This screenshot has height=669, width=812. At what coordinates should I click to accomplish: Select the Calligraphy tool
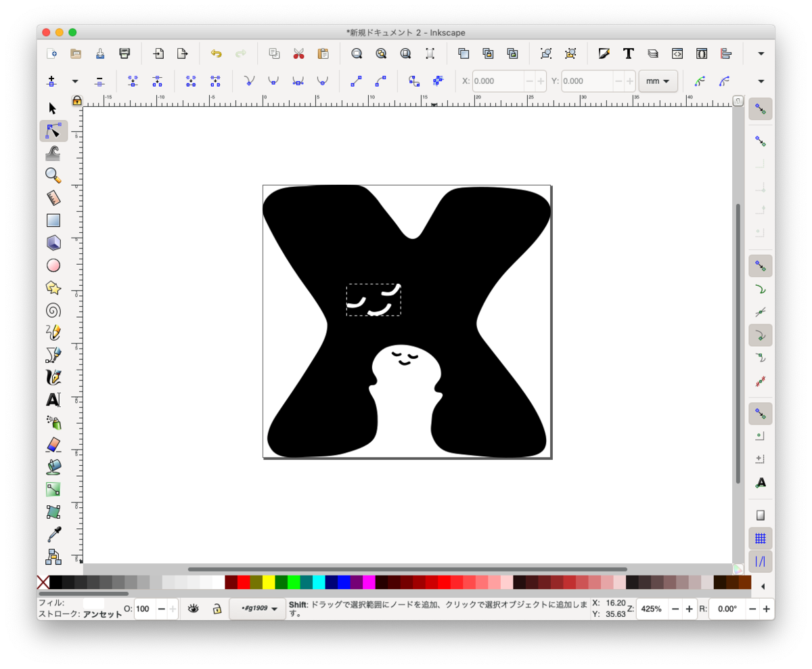tap(53, 377)
